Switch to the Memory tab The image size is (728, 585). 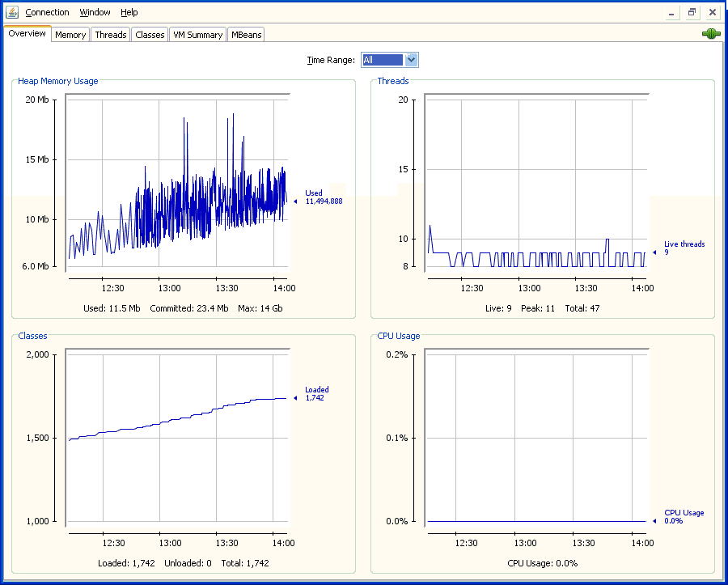[x=70, y=35]
